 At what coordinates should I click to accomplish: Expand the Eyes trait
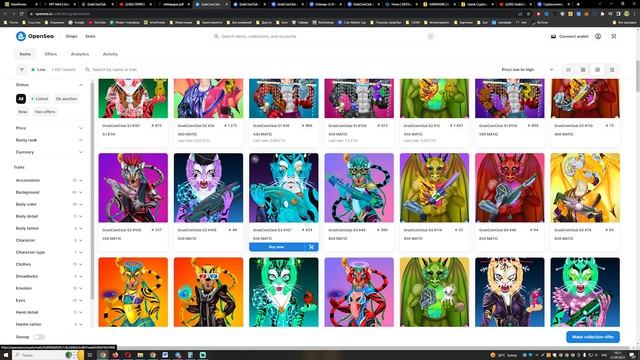[x=49, y=300]
